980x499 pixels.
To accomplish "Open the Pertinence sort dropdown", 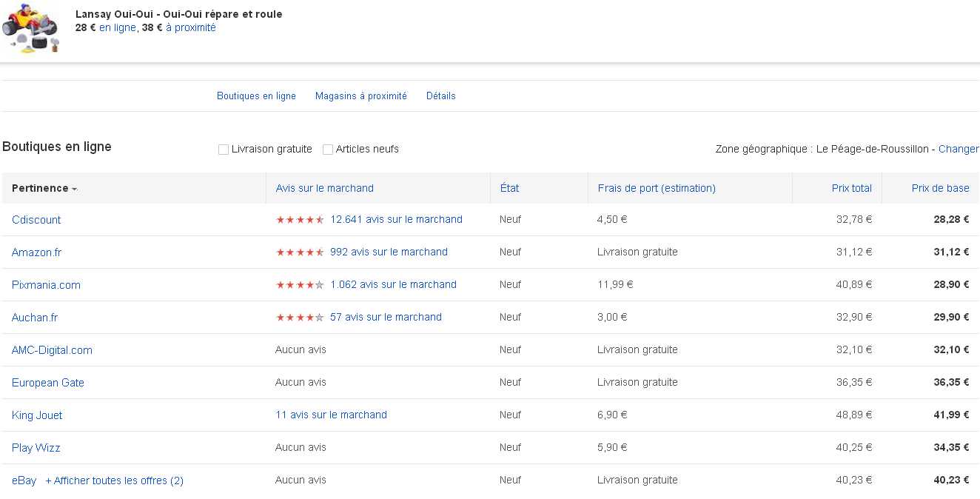I will pyautogui.click(x=44, y=188).
